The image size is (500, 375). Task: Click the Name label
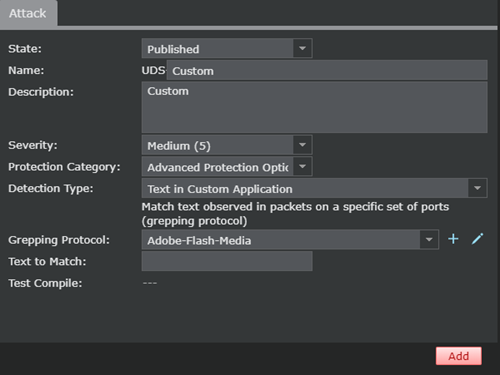pyautogui.click(x=26, y=70)
